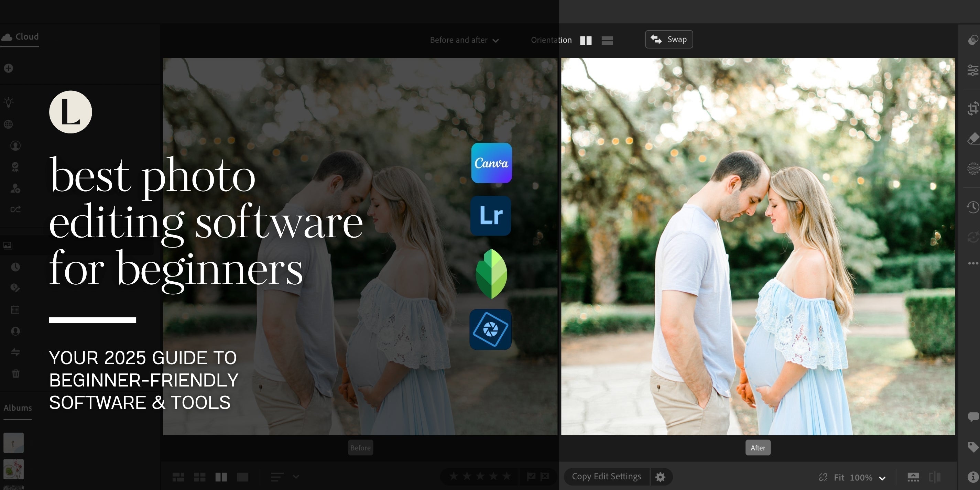Screen dimensions: 980x490
Task: Open the Healing tool panel
Action: pos(973,139)
